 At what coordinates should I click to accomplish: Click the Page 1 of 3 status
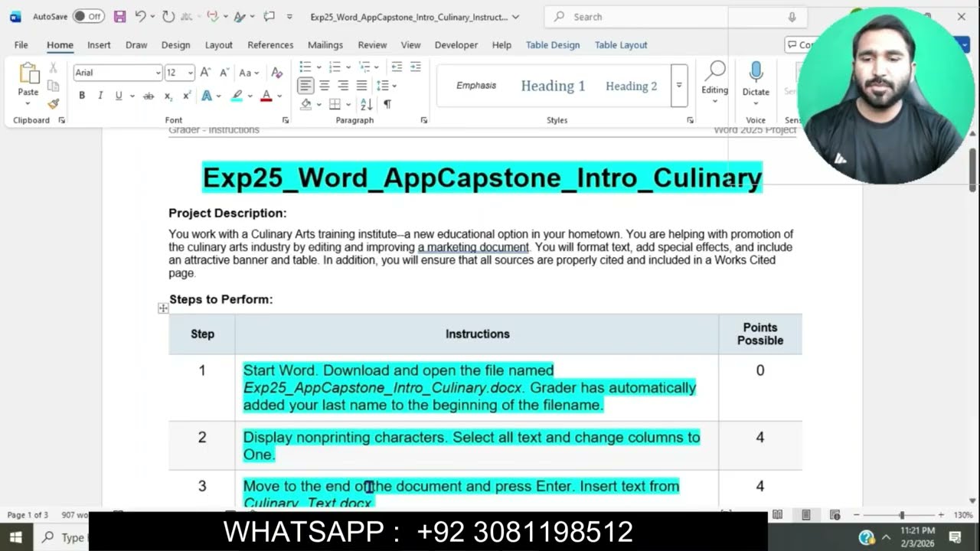28,515
